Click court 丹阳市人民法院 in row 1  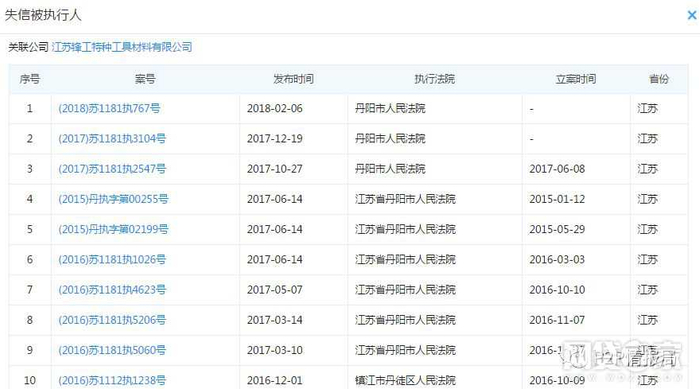390,108
